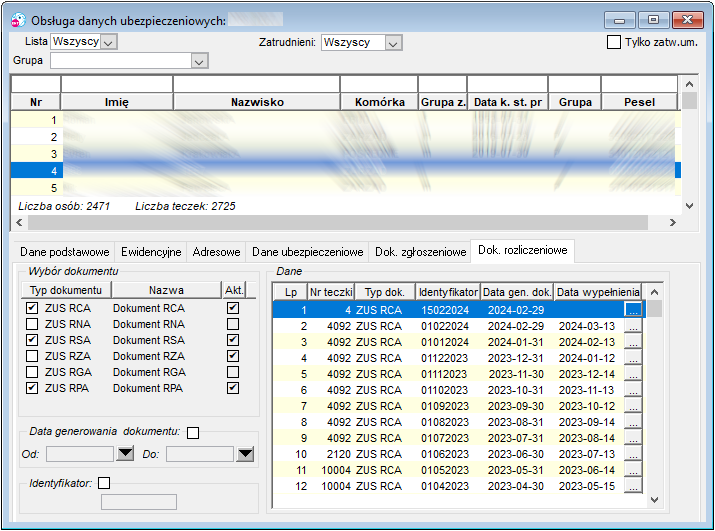715x531 pixels.
Task: Open the Dok. zgłoszeniowe tab
Action: coord(420,252)
